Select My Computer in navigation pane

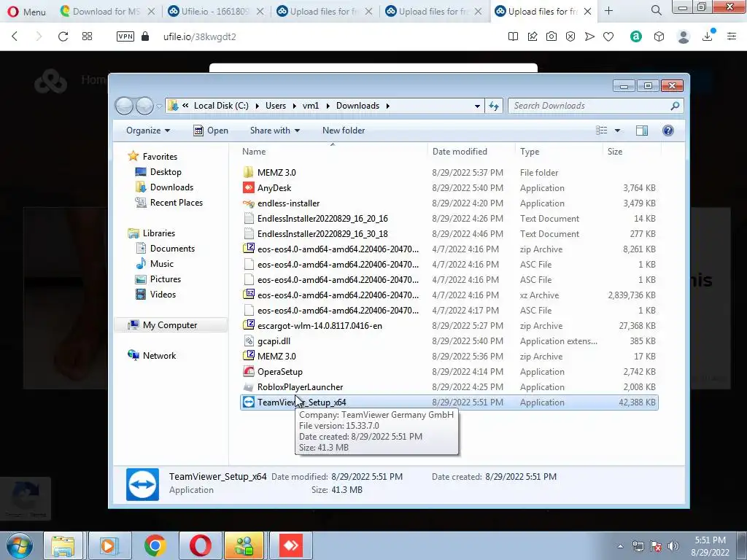[169, 325]
